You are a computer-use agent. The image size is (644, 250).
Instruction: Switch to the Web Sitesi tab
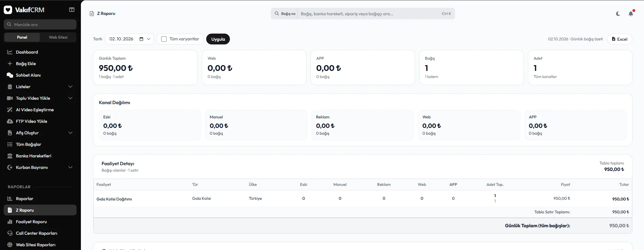point(58,37)
